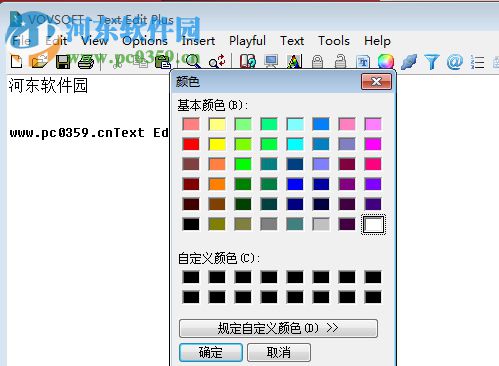Select the pure blue swatch in fourth row
The width and height of the screenshot is (499, 366).
pos(295,184)
